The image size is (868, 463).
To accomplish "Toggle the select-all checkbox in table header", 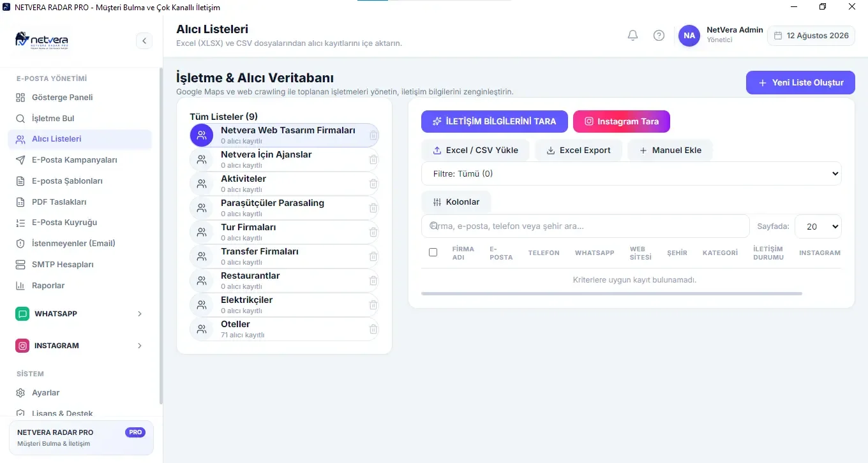I will coord(433,253).
